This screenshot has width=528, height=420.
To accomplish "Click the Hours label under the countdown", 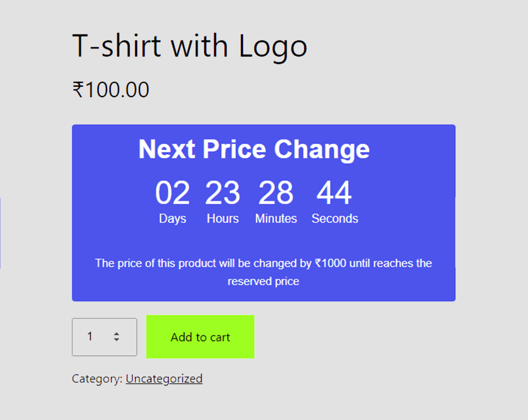I will 222,218.
